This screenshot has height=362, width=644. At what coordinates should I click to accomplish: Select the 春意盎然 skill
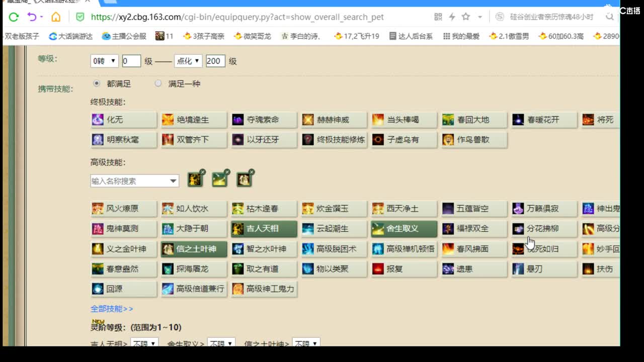[x=124, y=269]
